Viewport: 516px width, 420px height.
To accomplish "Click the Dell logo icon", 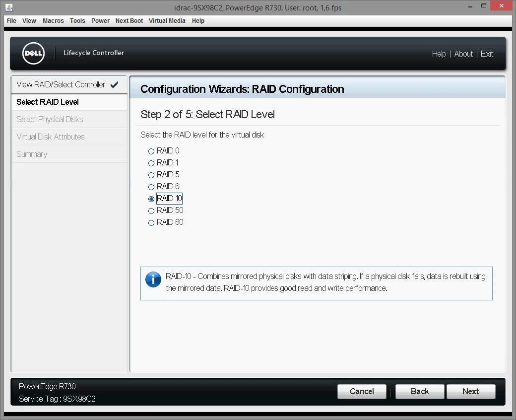I will pyautogui.click(x=33, y=53).
